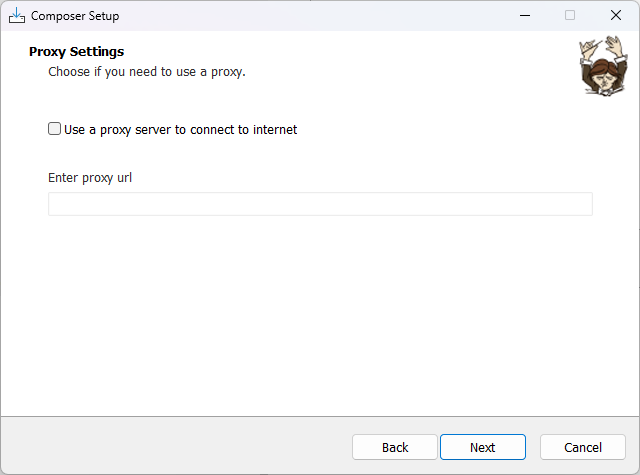Viewport: 640px width, 475px height.
Task: Go Back to the previous step
Action: click(395, 447)
